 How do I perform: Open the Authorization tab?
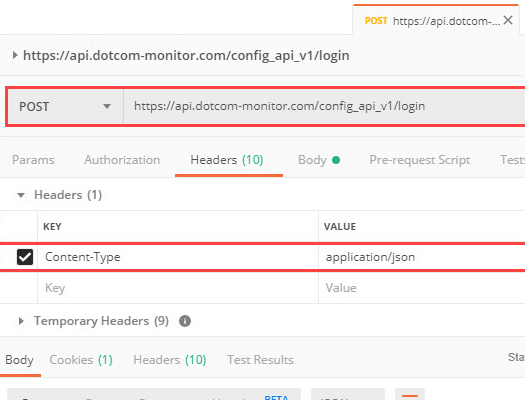tap(122, 160)
